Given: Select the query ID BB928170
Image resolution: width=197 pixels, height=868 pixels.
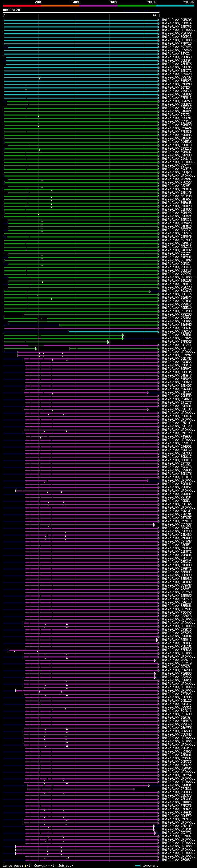Looking at the screenshot, I should (x=11, y=10).
